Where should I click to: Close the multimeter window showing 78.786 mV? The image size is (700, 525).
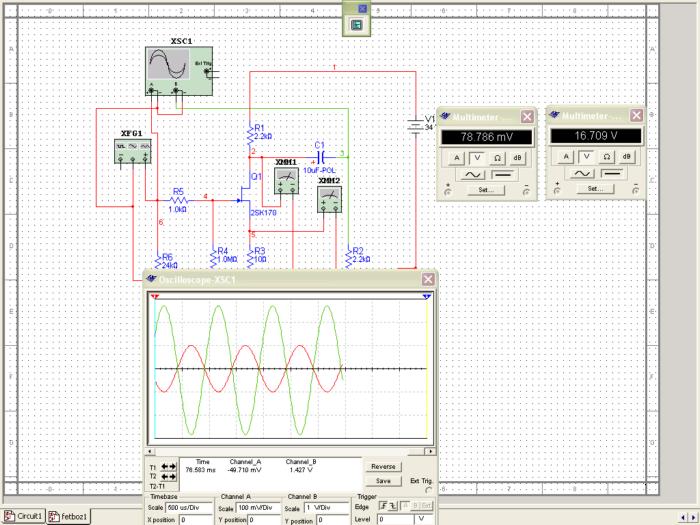[527, 117]
